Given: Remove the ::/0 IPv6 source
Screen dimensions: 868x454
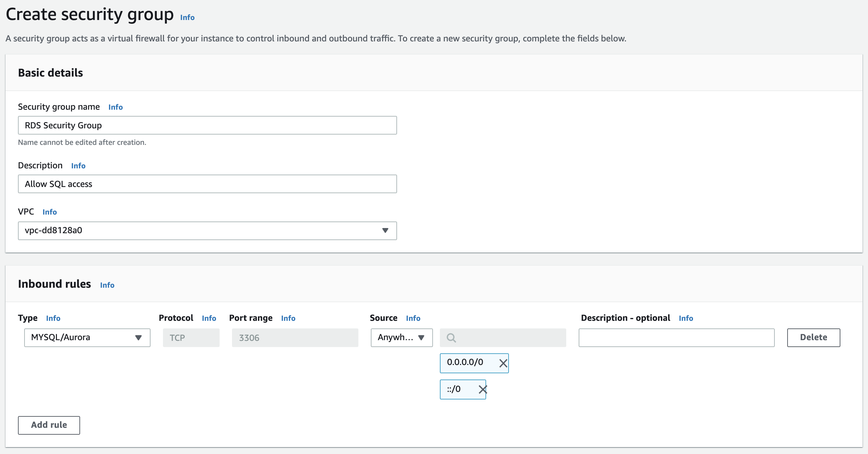Looking at the screenshot, I should point(482,389).
